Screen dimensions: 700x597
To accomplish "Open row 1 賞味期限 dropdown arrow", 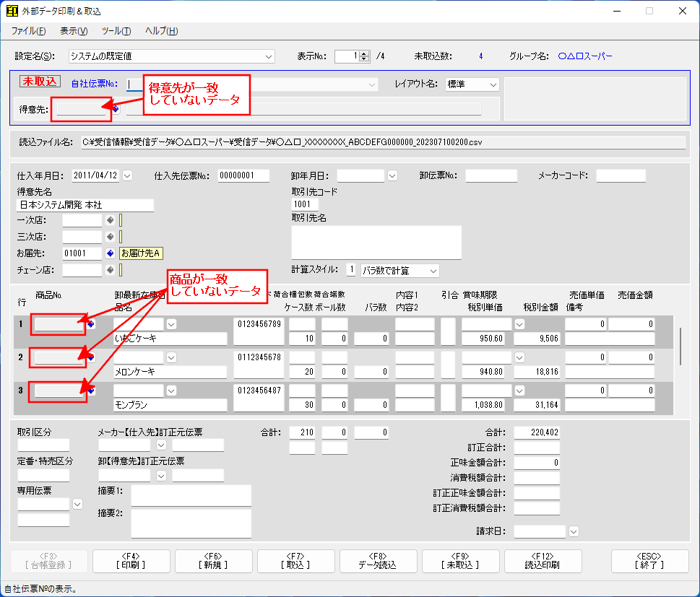I will [519, 324].
